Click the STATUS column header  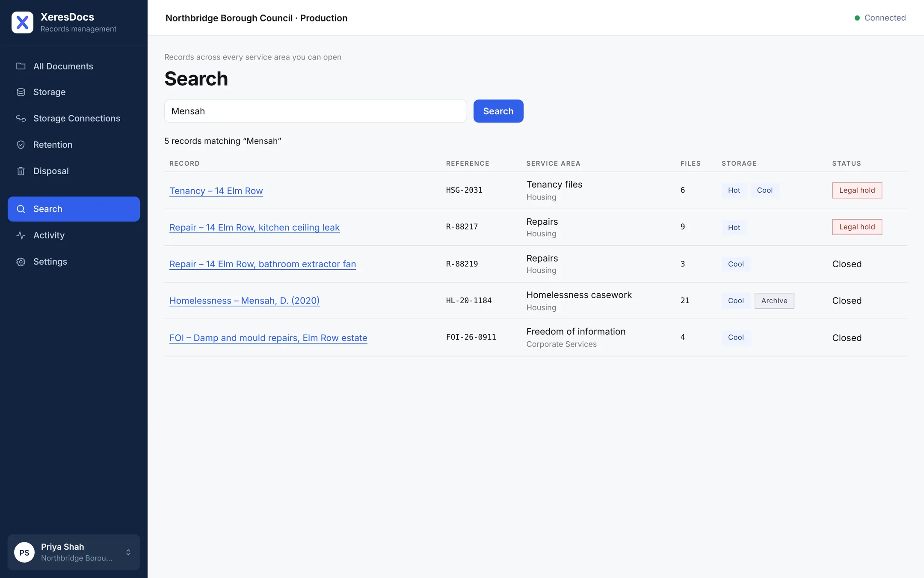(847, 164)
